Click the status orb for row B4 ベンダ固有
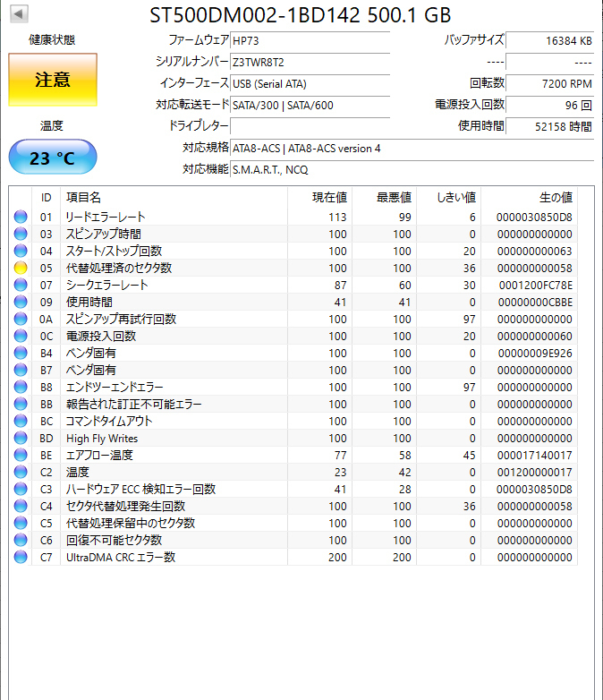Viewport: 603px width, 700px height. coord(21,353)
